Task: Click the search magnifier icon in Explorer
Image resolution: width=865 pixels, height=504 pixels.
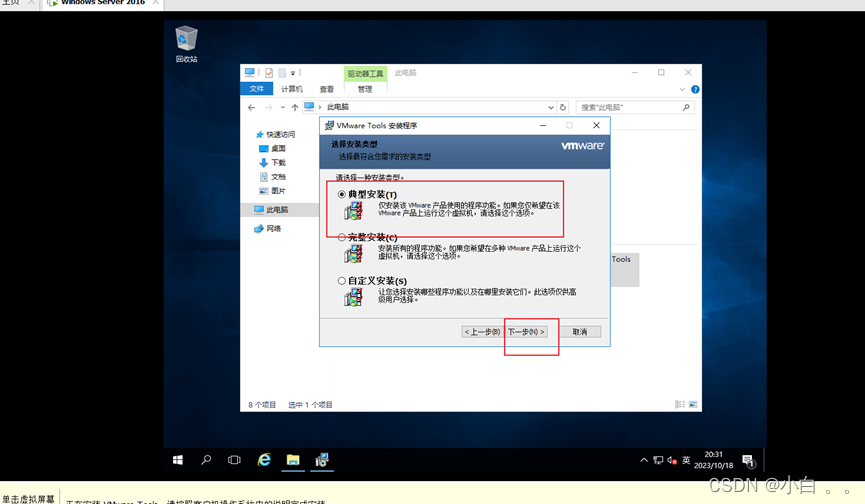Action: pos(686,108)
